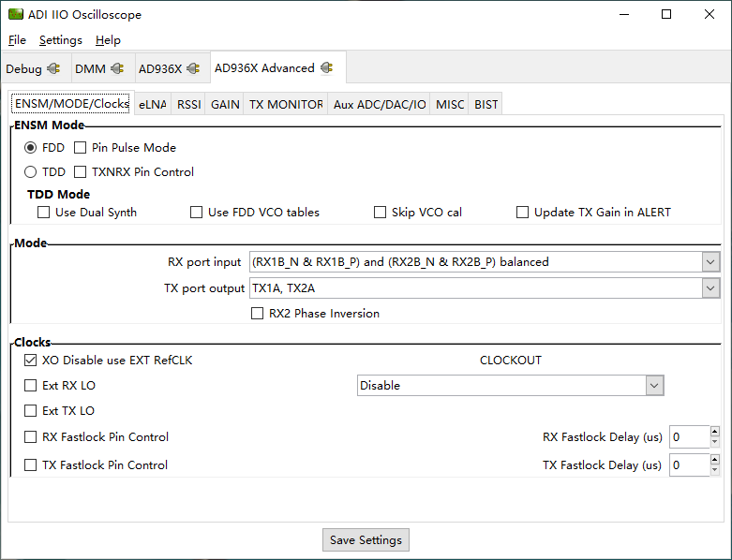Check TX Fastlock Pin Control
Image resolution: width=732 pixels, height=560 pixels.
30,464
